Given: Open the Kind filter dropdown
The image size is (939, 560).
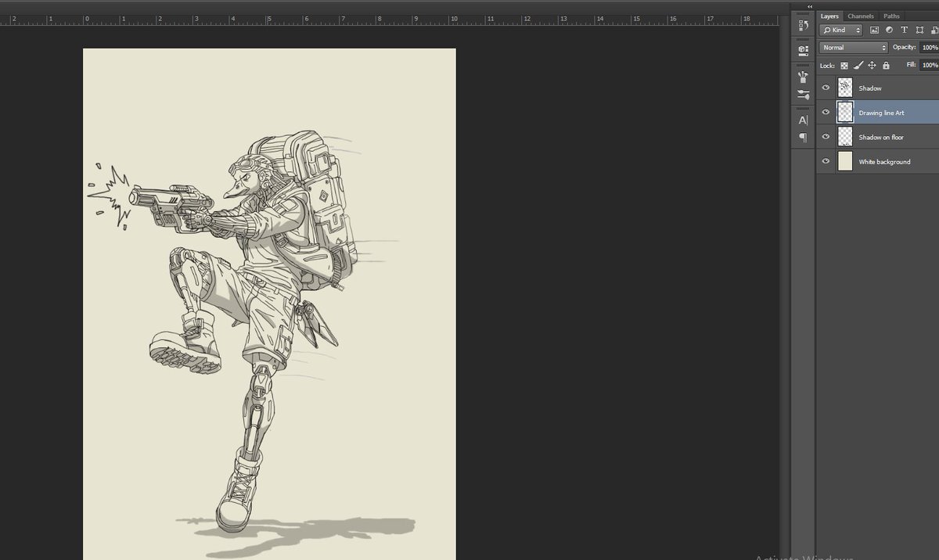Looking at the screenshot, I should [841, 30].
